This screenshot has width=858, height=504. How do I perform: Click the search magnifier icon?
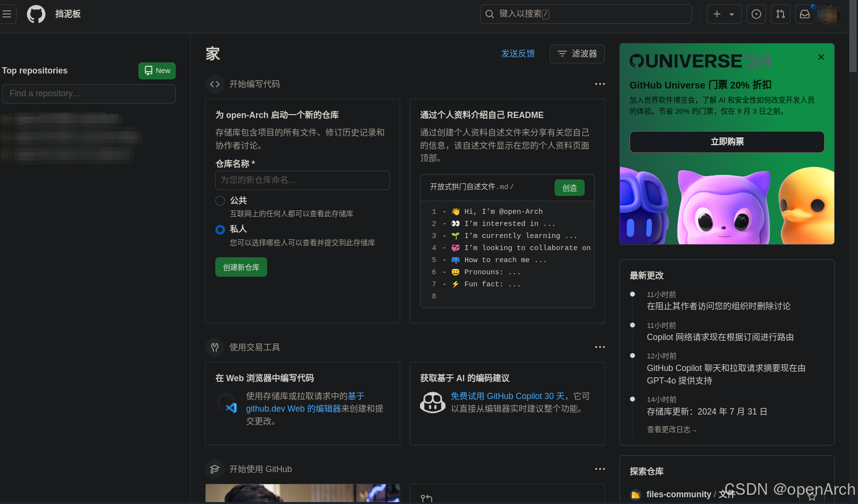click(490, 14)
